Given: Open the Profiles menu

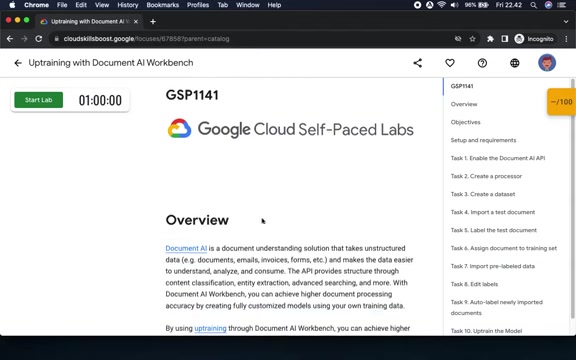Looking at the screenshot, I should point(198,5).
